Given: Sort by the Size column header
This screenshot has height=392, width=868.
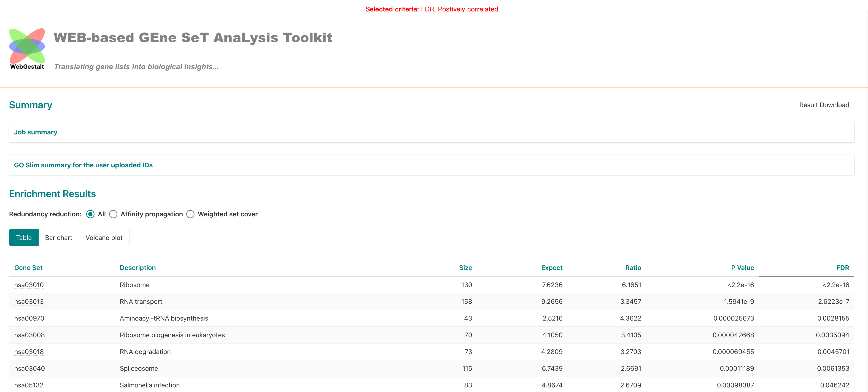Looking at the screenshot, I should coord(465,267).
